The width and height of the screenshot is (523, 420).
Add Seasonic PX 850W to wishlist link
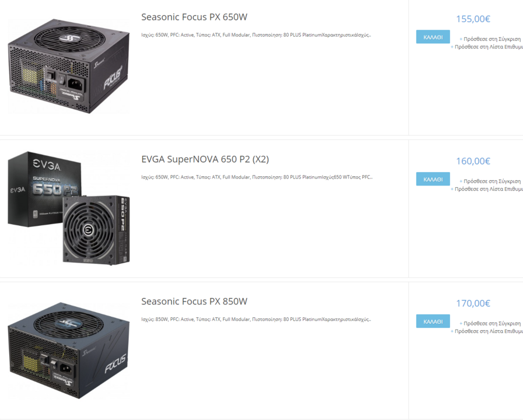tap(487, 331)
